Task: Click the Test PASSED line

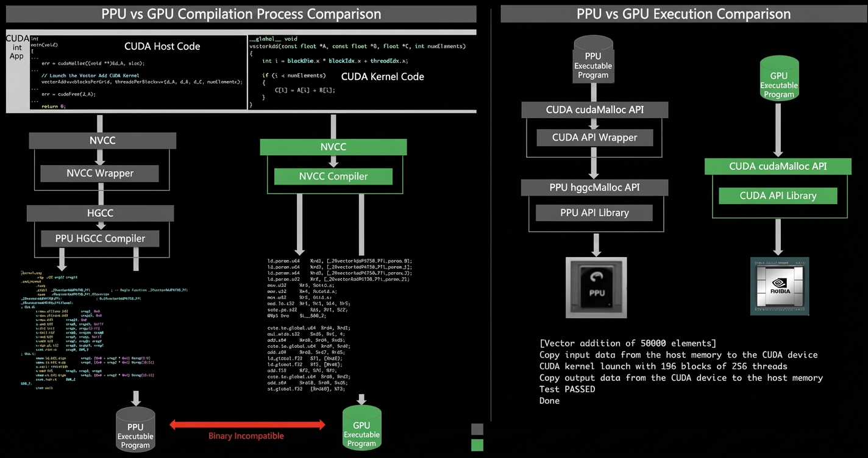Action: coord(567,390)
